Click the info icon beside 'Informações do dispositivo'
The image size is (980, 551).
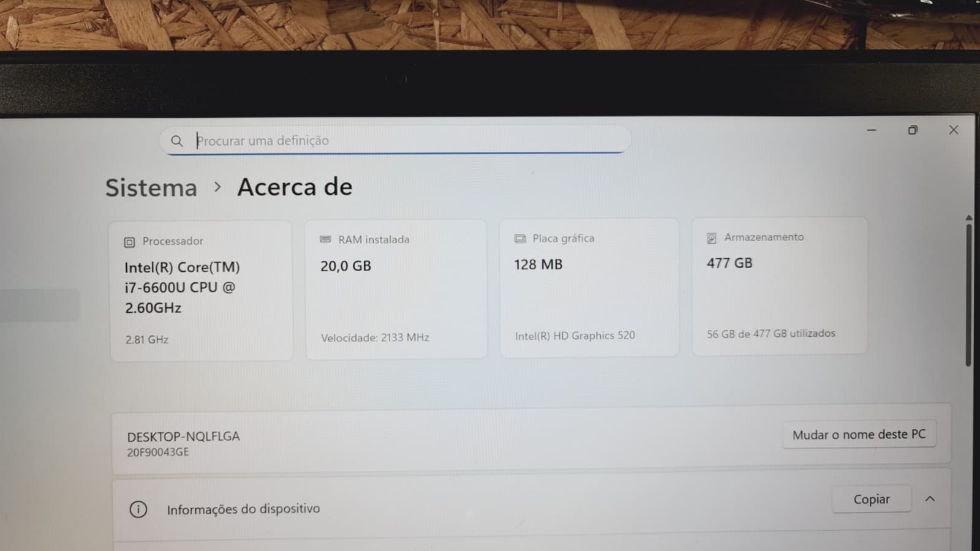tap(138, 509)
